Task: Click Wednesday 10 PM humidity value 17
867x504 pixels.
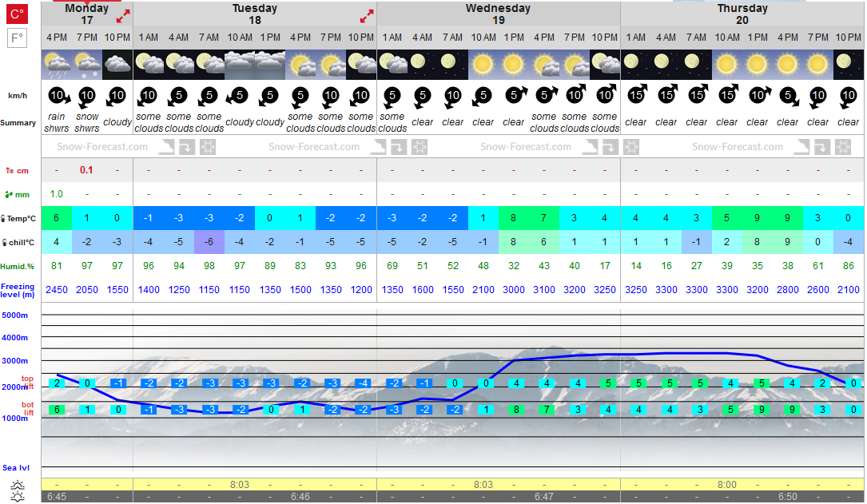Action: pos(605,266)
